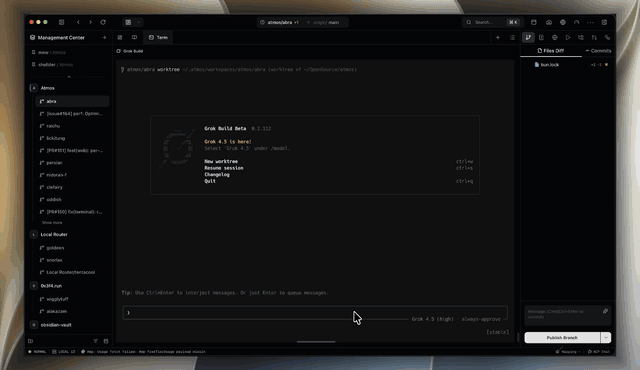The width and height of the screenshot is (640, 370).
Task: Select the goldeen worktree
Action: [72, 248]
